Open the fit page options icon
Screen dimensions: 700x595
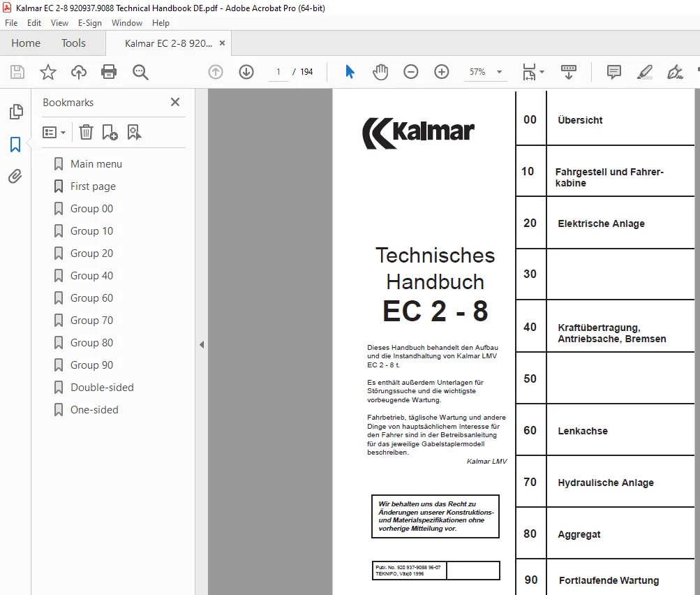click(x=530, y=72)
